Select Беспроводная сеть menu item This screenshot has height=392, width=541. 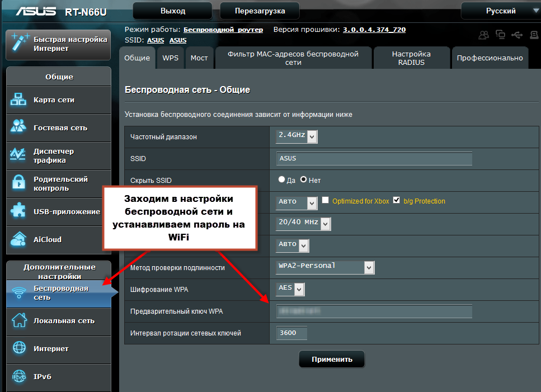pyautogui.click(x=59, y=293)
